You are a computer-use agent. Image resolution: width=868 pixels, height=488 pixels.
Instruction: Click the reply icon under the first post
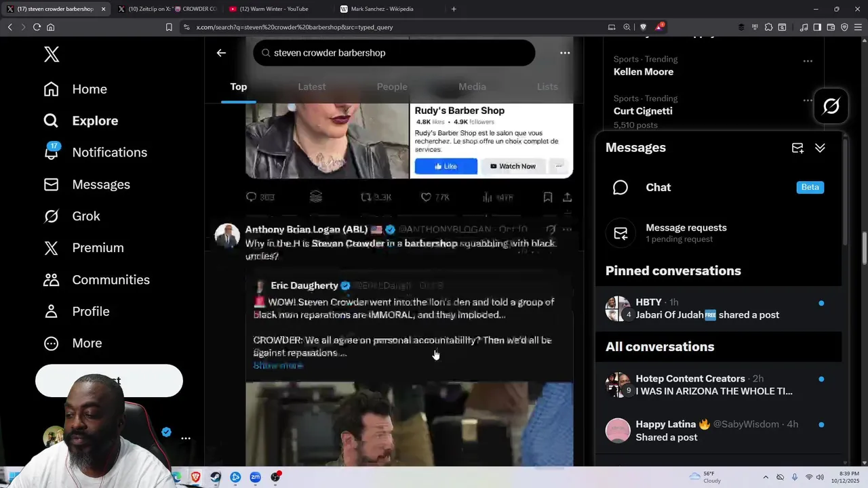[x=252, y=197]
